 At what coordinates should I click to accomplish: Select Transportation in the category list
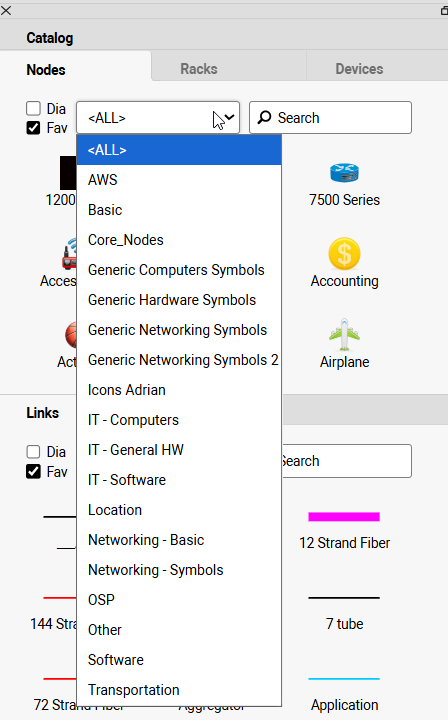click(x=179, y=690)
